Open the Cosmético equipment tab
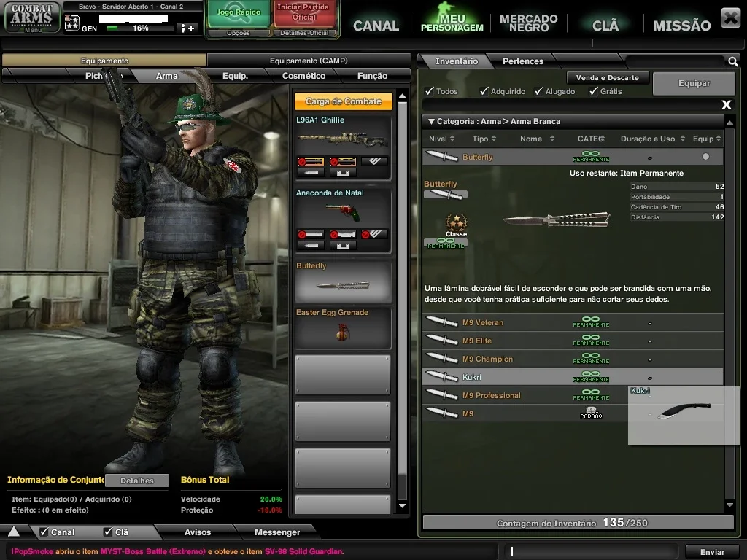The height and width of the screenshot is (560, 747). pyautogui.click(x=303, y=76)
